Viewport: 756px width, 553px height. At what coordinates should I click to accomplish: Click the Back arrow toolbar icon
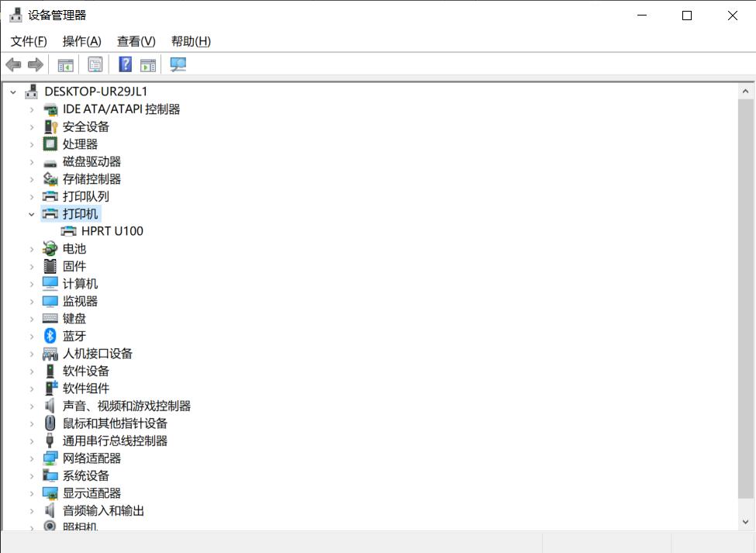point(13,64)
